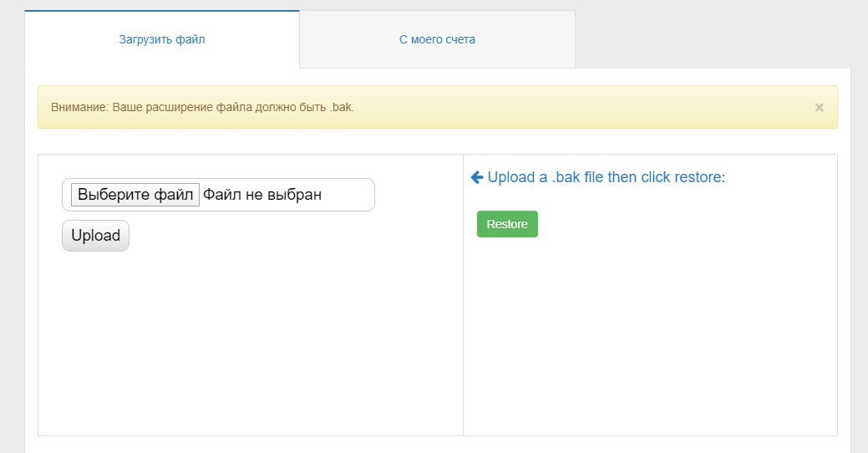
Task: Click the 'Upload a .bak file then click restore:' heading
Action: [x=607, y=177]
